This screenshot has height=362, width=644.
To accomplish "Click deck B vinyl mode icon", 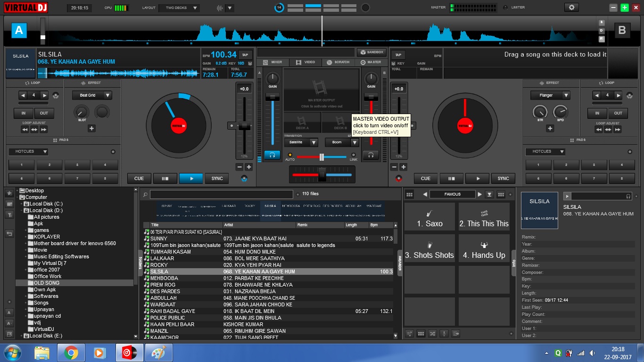I will [x=399, y=179].
